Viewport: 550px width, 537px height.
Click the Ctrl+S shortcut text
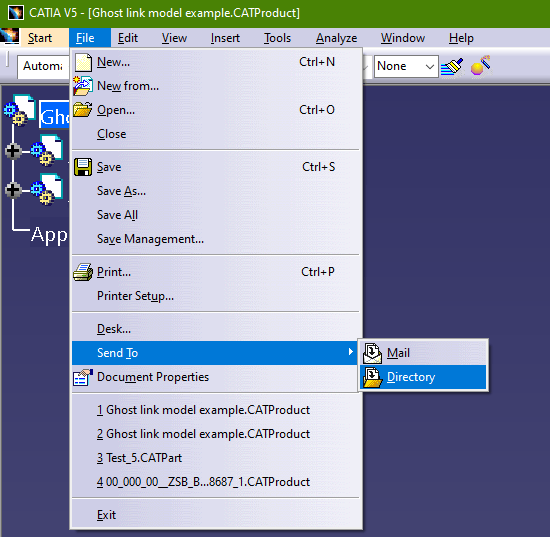coord(318,167)
